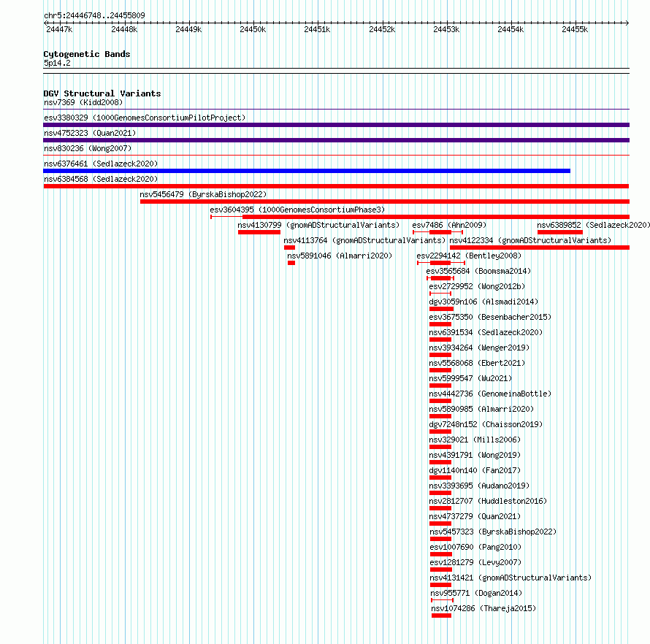Screen dimensions: 650x644
Task: Open nsv3393695 (Audano2019) label
Action: 479,486
